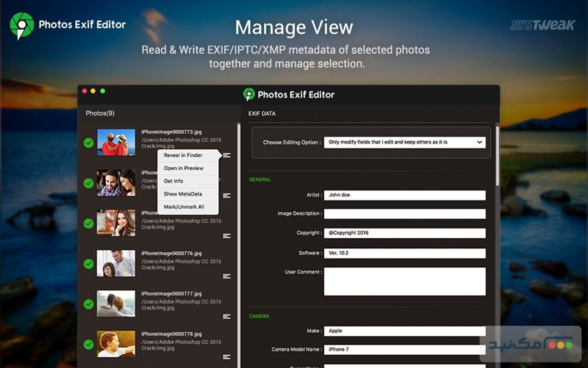588x368 pixels.
Task: Expand the GENERAL metadata section
Action: [260, 179]
